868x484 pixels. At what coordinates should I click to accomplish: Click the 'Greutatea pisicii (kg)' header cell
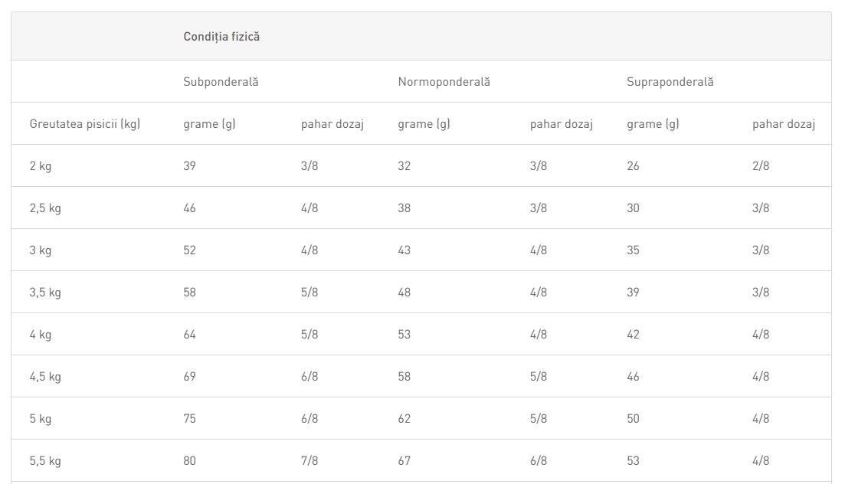coord(84,123)
